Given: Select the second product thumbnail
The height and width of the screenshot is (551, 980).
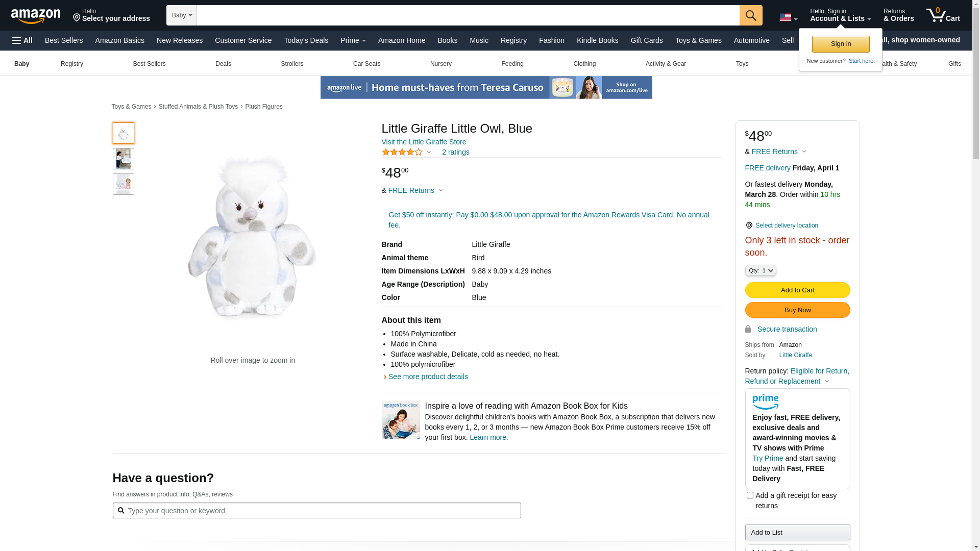Looking at the screenshot, I should [x=124, y=159].
